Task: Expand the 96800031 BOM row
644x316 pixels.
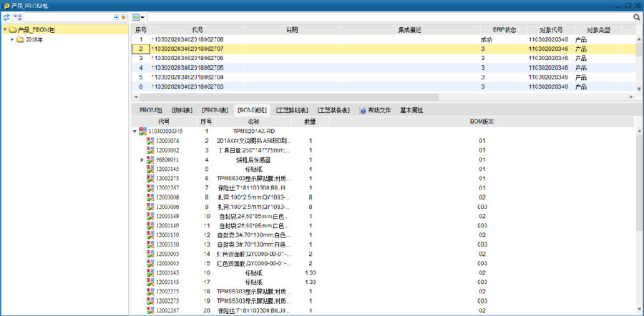Action: 142,159
